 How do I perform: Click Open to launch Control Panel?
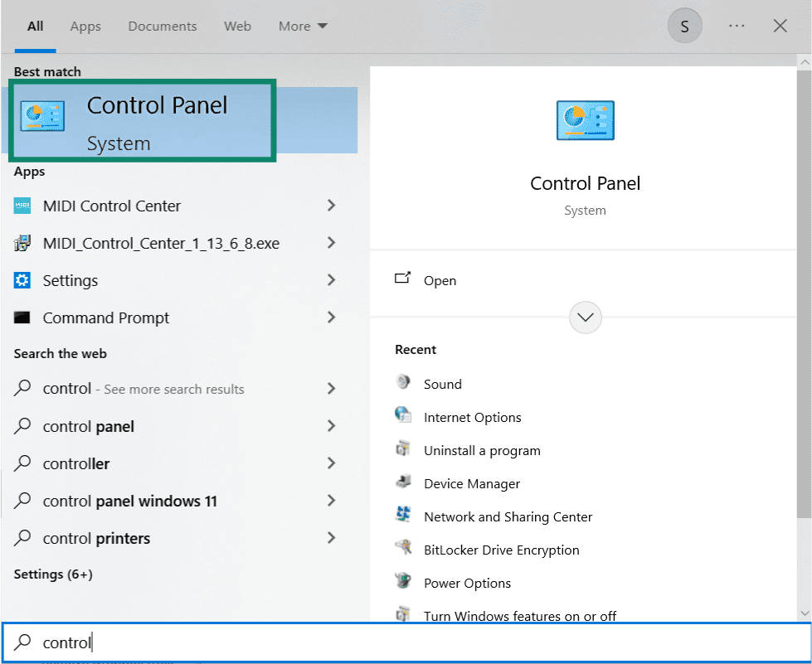point(440,280)
